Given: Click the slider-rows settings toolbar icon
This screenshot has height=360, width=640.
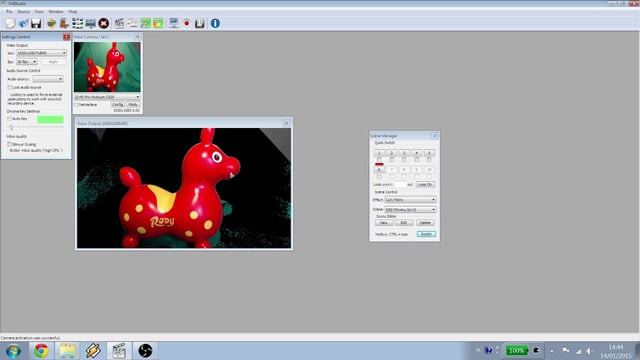Looking at the screenshot, I should point(78,23).
